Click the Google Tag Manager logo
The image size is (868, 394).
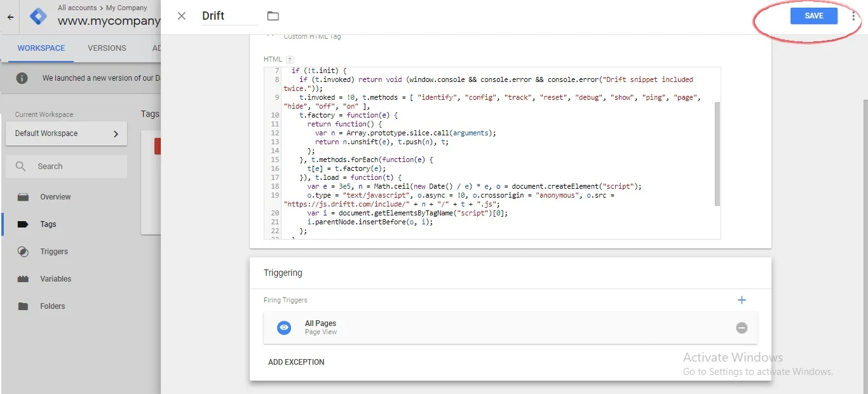(x=38, y=17)
